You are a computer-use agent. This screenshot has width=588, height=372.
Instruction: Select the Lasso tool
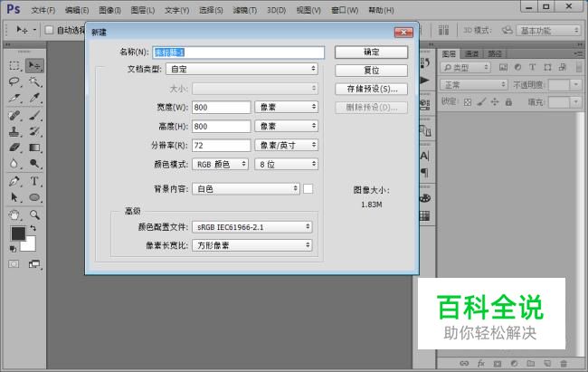click(x=14, y=81)
